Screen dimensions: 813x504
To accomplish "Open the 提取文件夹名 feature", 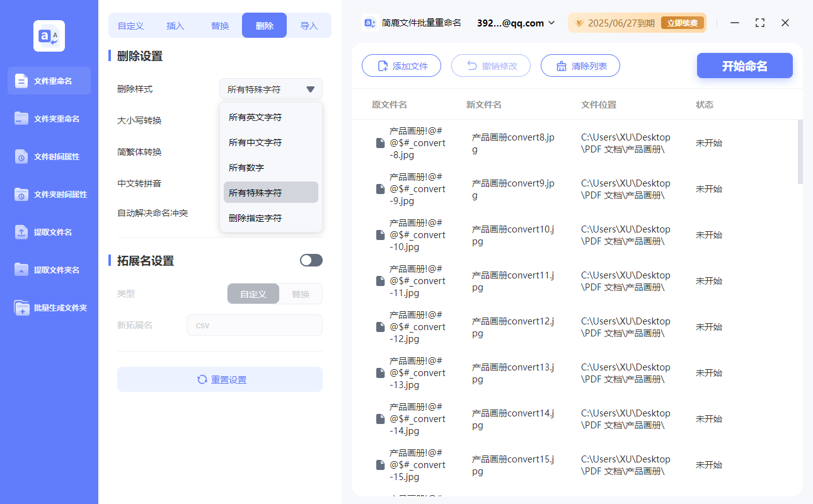I will click(x=49, y=270).
